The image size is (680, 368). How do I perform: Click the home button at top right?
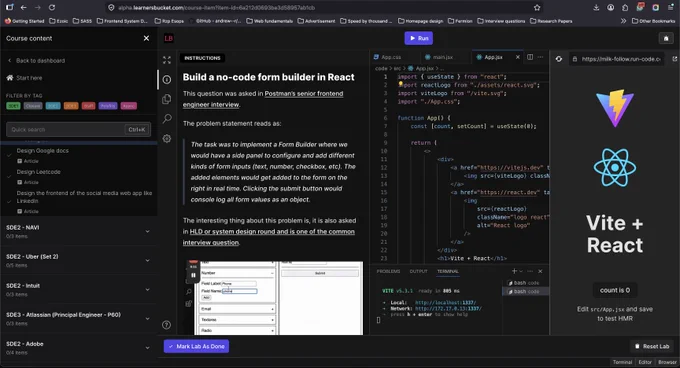click(666, 38)
